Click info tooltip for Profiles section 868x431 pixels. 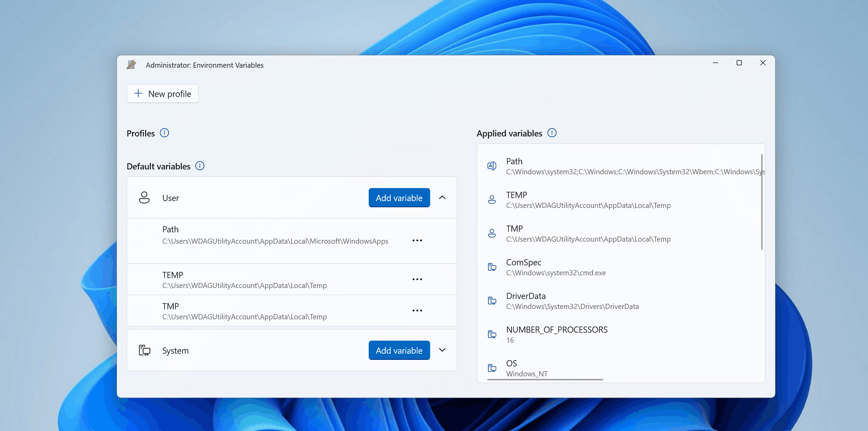tap(164, 133)
